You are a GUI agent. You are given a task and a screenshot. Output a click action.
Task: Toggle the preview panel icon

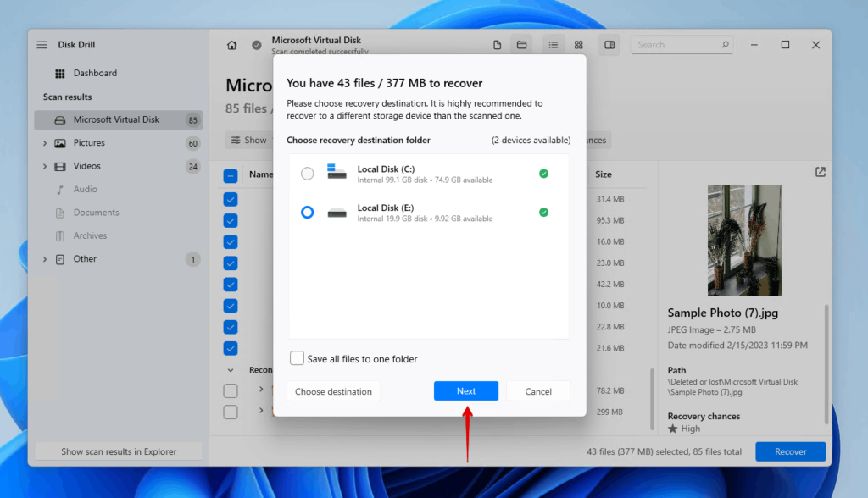pos(609,45)
